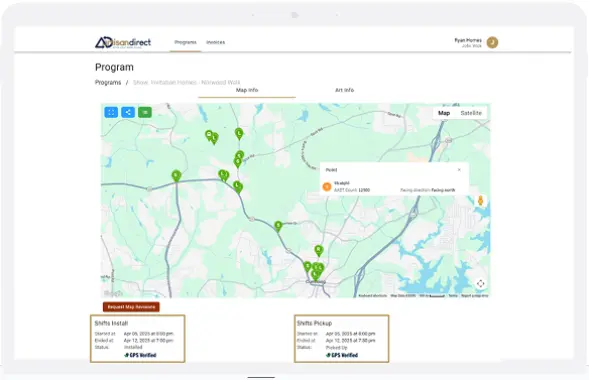Image resolution: width=589 pixels, height=380 pixels.
Task: Switch map to Satellite view
Action: 471,113
